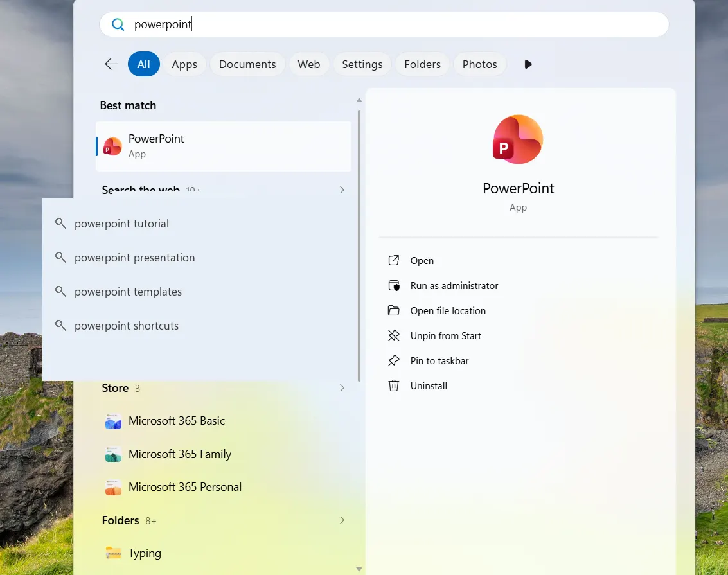The width and height of the screenshot is (728, 575).
Task: Click the results list scrollbar thumb
Action: pos(359,245)
